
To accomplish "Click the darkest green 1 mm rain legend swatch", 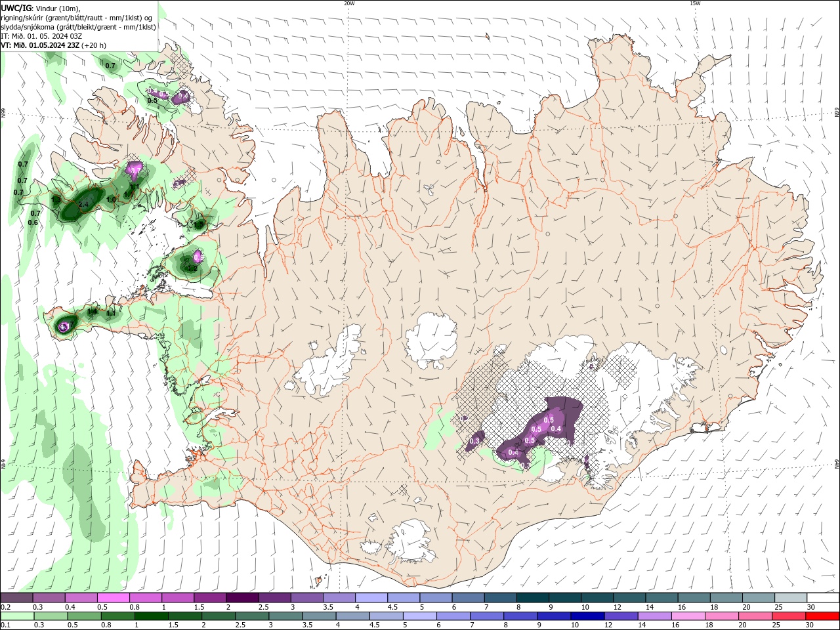I will 151,616.
